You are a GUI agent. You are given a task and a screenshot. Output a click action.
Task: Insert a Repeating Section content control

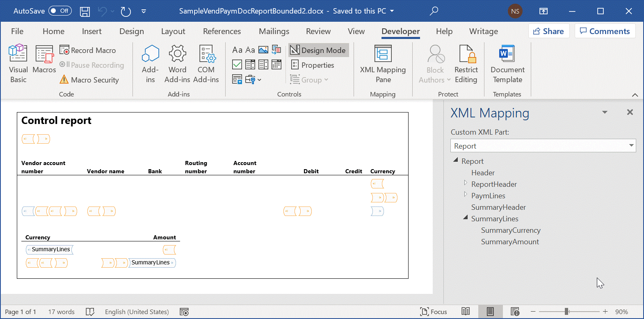pos(237,79)
